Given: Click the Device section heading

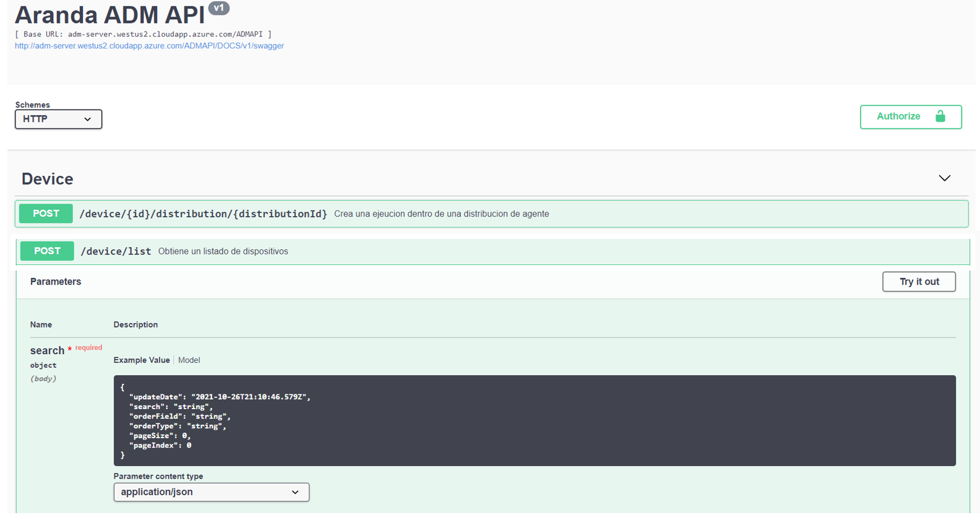Looking at the screenshot, I should pos(48,179).
